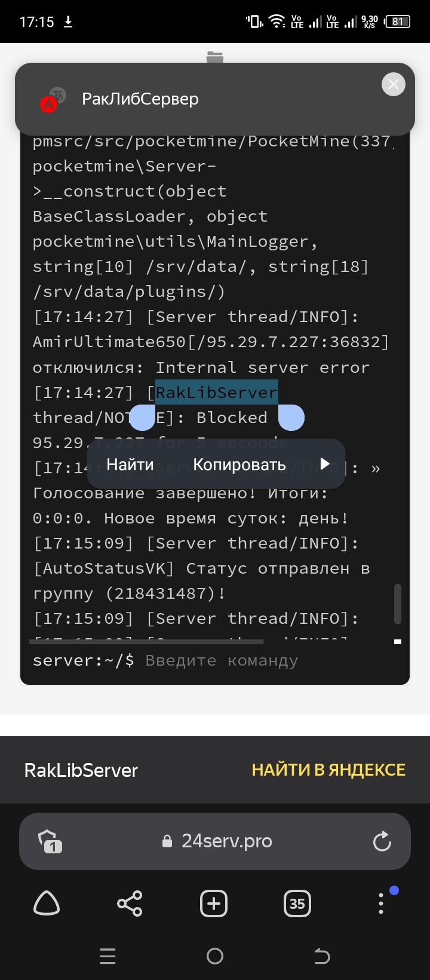This screenshot has height=980, width=430.
Task: Reload the 24serv.pro page
Action: (x=382, y=841)
